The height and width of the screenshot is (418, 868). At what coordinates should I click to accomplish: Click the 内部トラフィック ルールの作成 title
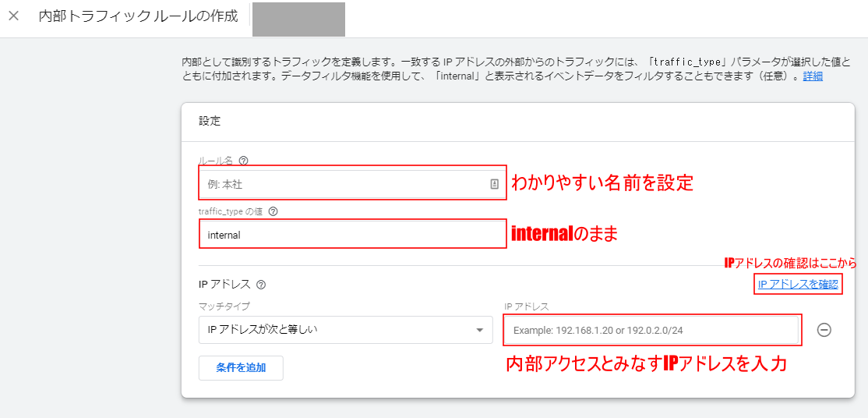pyautogui.click(x=139, y=16)
